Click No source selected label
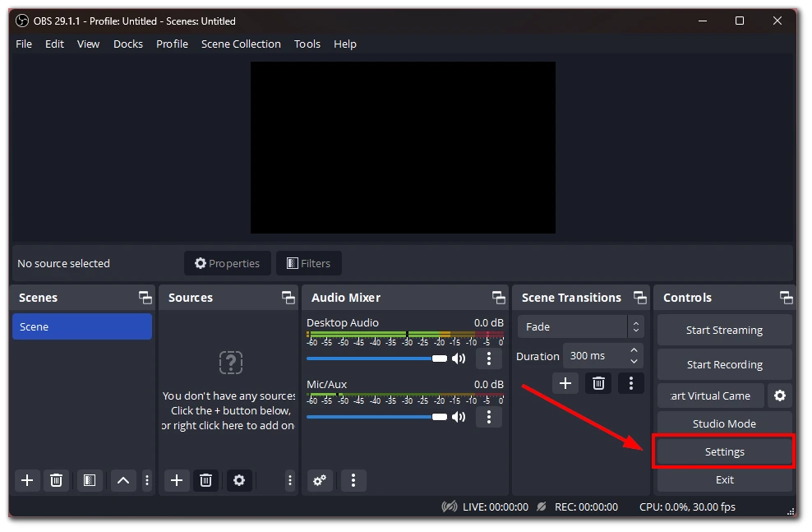 64,263
